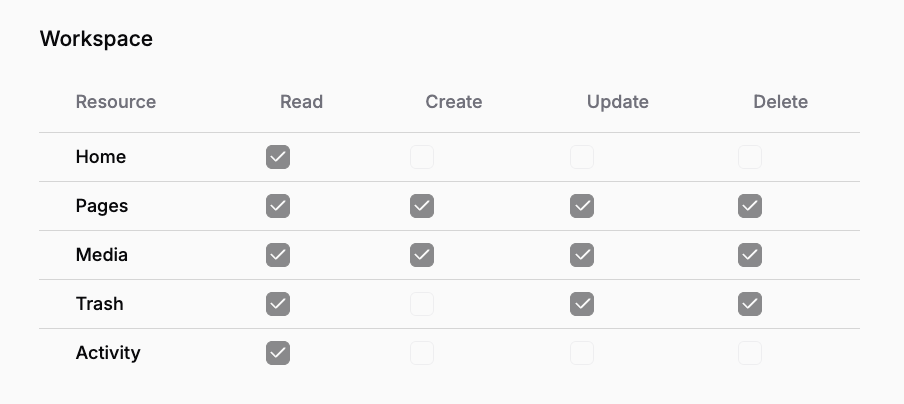
Task: Uncheck Read permission for Pages
Action: click(278, 206)
